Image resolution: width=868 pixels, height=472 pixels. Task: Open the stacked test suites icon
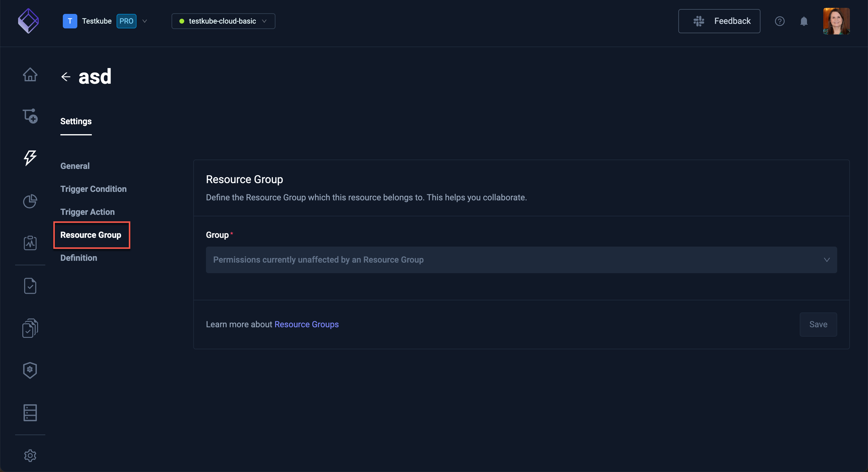pos(30,328)
